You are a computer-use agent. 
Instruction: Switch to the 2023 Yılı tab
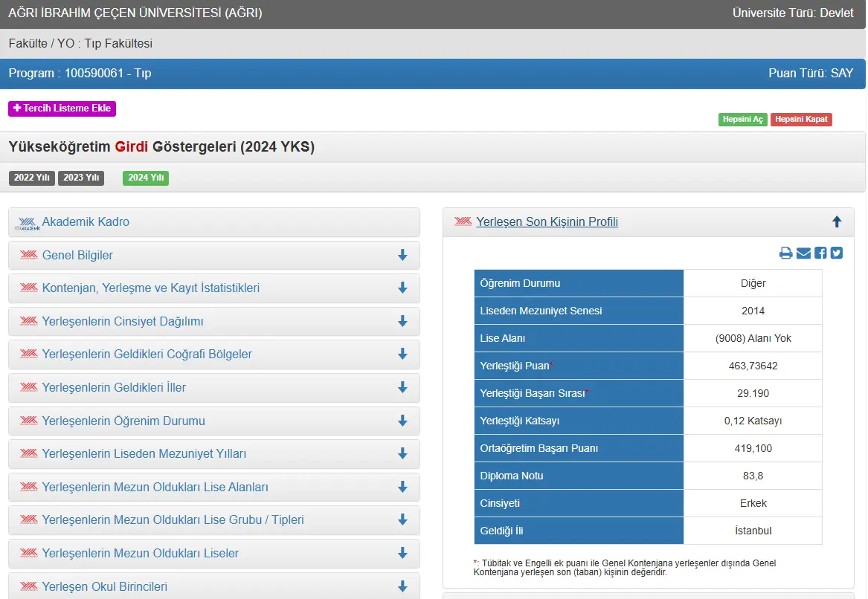(x=81, y=178)
